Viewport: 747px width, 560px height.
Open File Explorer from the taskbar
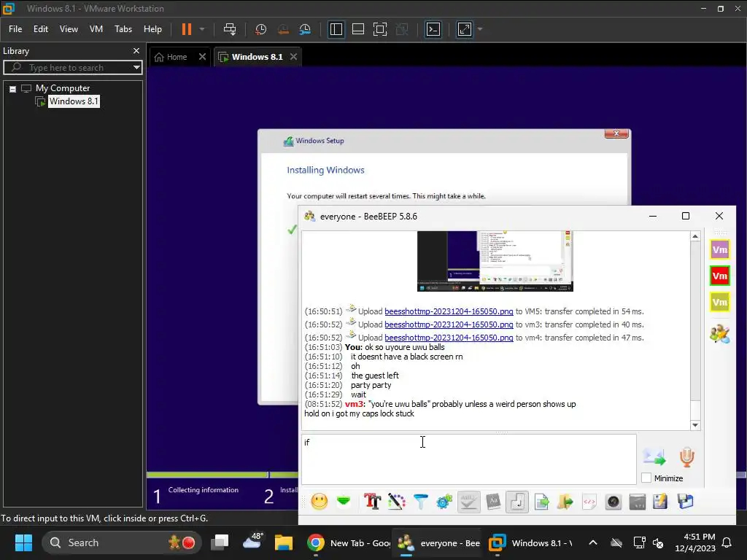click(284, 542)
